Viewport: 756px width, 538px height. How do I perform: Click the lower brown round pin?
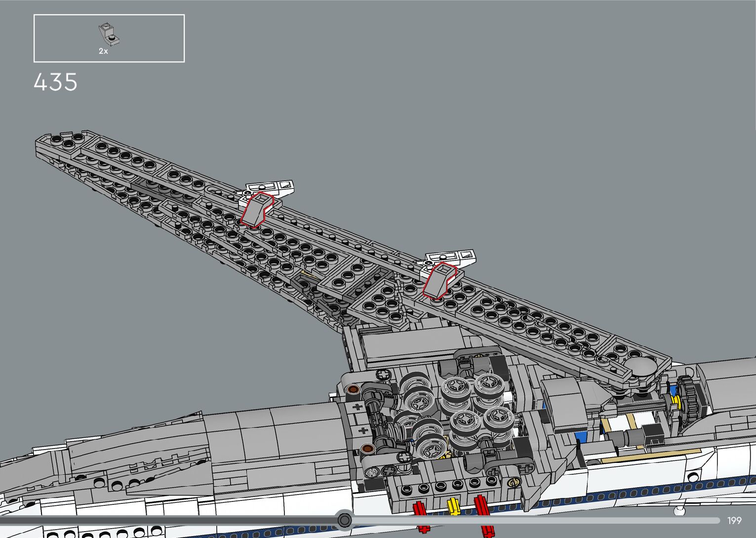(x=368, y=449)
